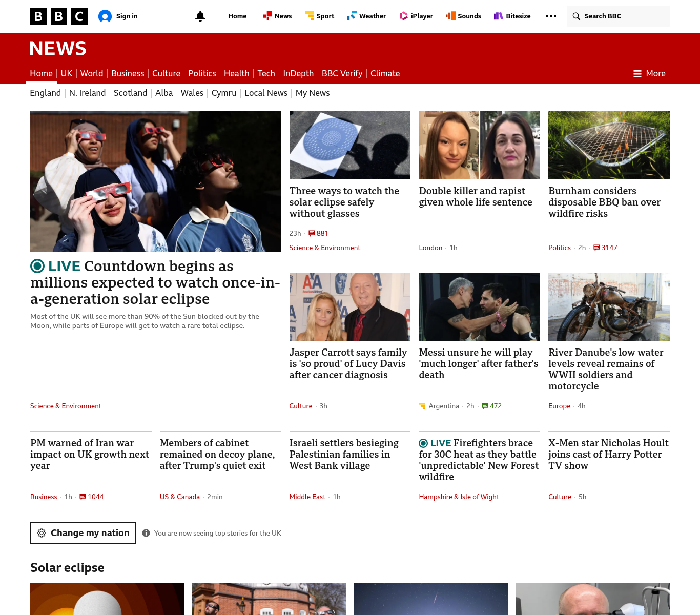
Task: Open comments icon on Burnham BBQ story
Action: [596, 248]
